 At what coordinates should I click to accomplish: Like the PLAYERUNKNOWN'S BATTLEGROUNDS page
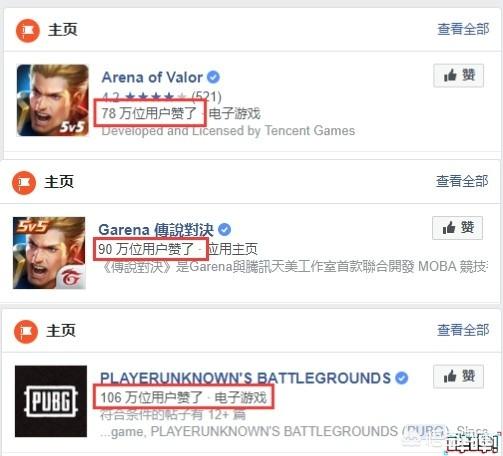tap(459, 376)
